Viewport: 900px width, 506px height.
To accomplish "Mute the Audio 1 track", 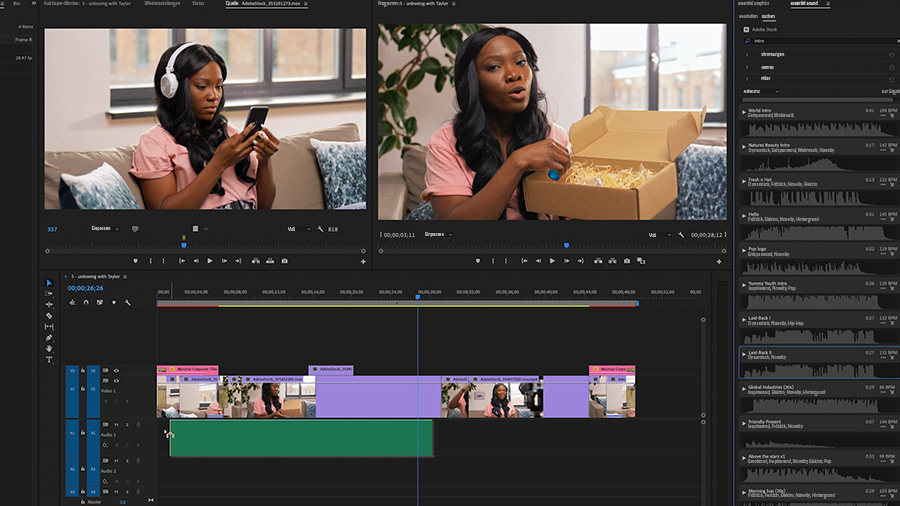I will pos(117,425).
